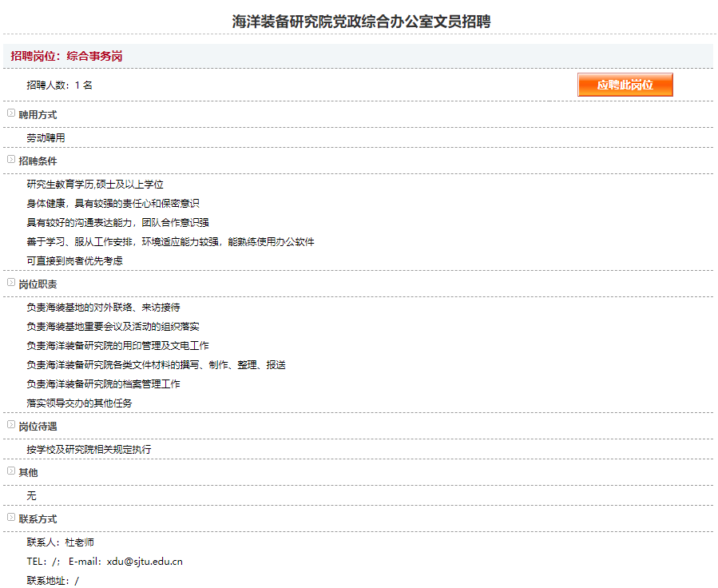Image resolution: width=718 pixels, height=588 pixels.
Task: Click the line 负责海装基地的对外联络、来访接待
Action: (x=104, y=308)
